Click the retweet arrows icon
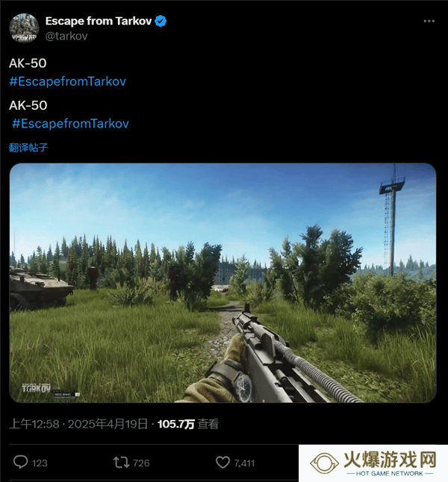Image resolution: width=448 pixels, height=482 pixels. [x=121, y=463]
